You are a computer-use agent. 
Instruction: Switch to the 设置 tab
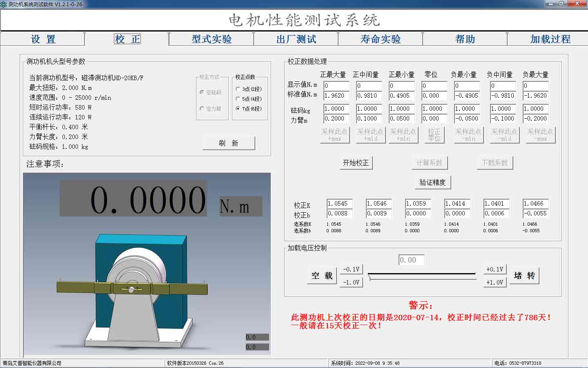pyautogui.click(x=42, y=39)
